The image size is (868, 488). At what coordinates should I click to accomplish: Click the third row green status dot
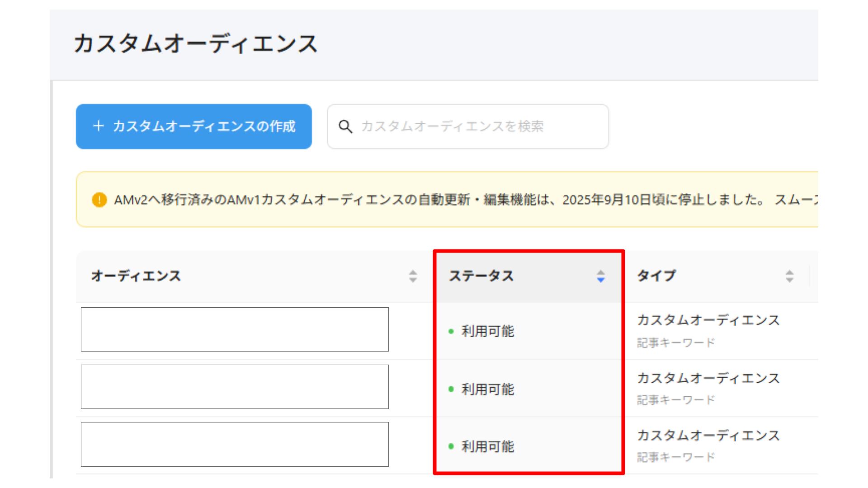tap(451, 446)
